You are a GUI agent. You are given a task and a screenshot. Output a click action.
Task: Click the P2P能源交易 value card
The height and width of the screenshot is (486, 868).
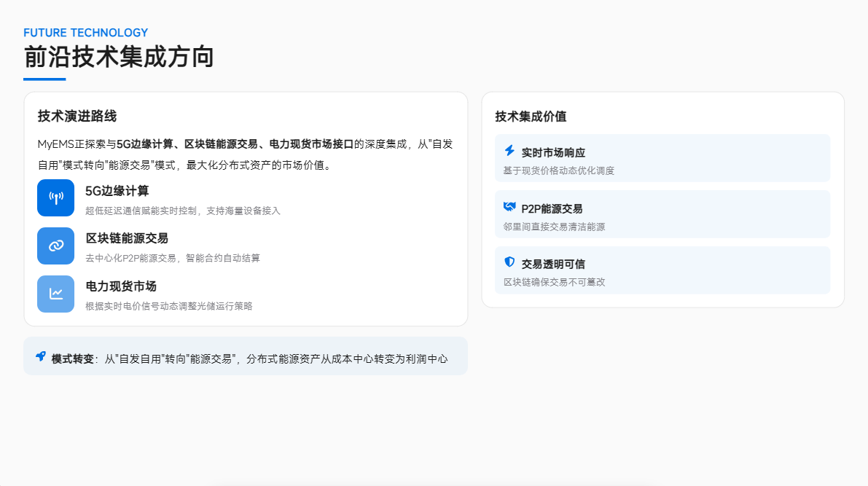pos(662,214)
